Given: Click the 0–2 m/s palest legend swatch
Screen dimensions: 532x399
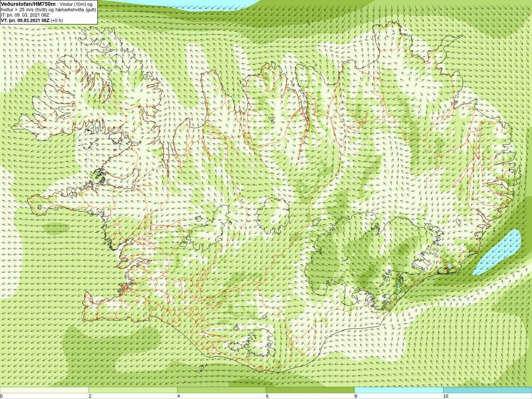Looking at the screenshot, I should (x=44, y=390).
